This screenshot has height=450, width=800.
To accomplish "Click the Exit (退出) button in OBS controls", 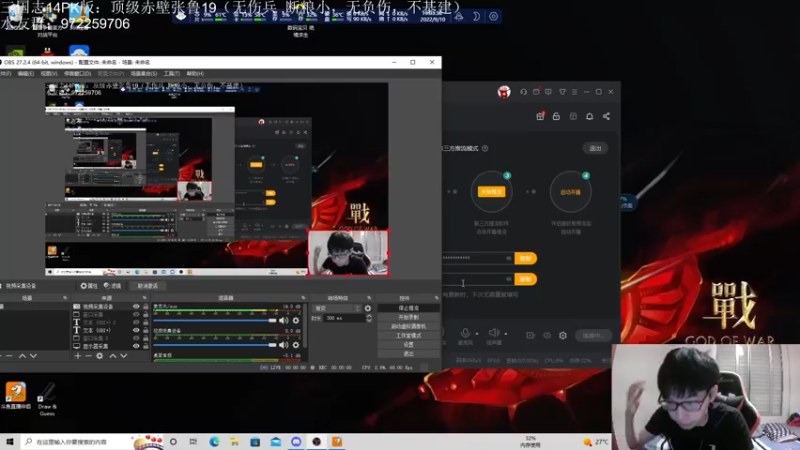I will pyautogui.click(x=408, y=353).
